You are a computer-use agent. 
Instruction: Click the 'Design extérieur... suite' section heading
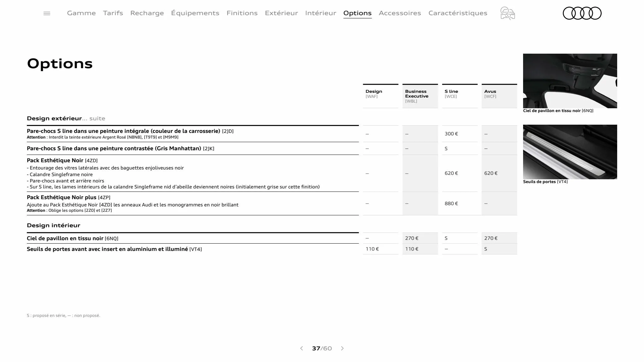tap(66, 118)
